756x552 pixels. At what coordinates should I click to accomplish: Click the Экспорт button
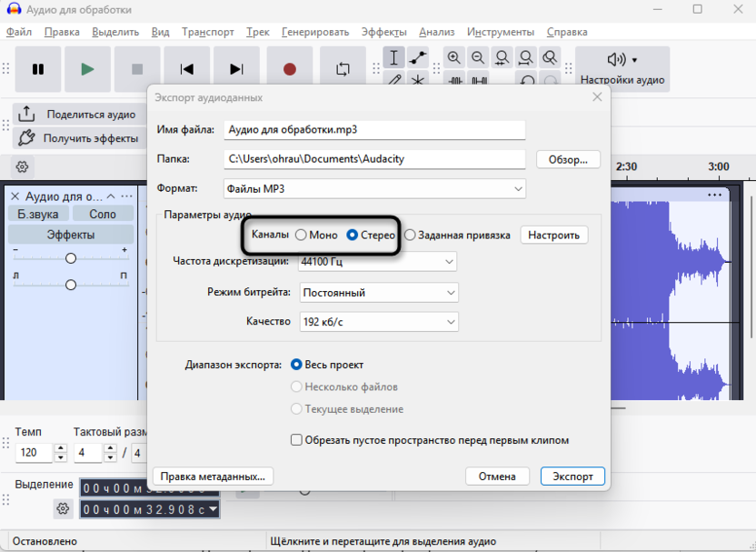tap(572, 476)
